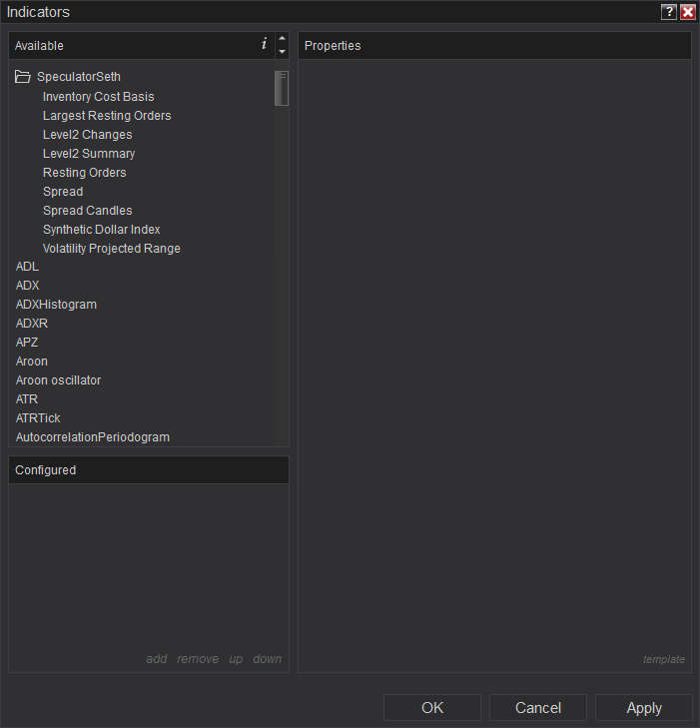Pick Synthetic Dollar Index indicator
Viewport: 700px width, 728px height.
[x=101, y=230]
